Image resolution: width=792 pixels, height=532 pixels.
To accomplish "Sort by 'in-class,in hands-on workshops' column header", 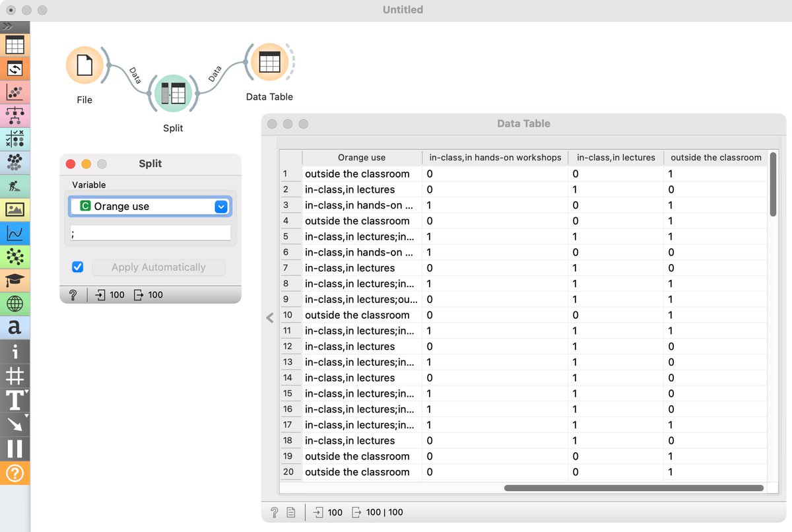I will pyautogui.click(x=495, y=158).
